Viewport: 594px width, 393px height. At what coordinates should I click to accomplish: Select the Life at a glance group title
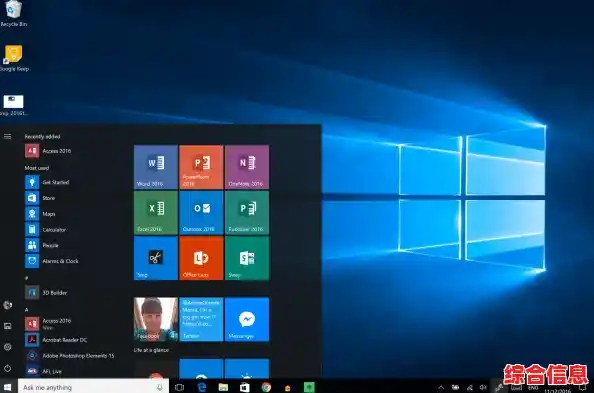tap(151, 350)
